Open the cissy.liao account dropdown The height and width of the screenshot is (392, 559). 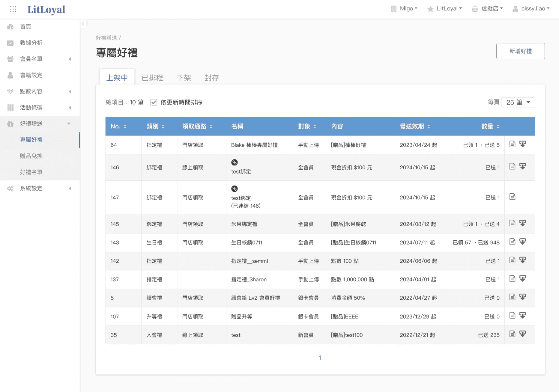[531, 9]
